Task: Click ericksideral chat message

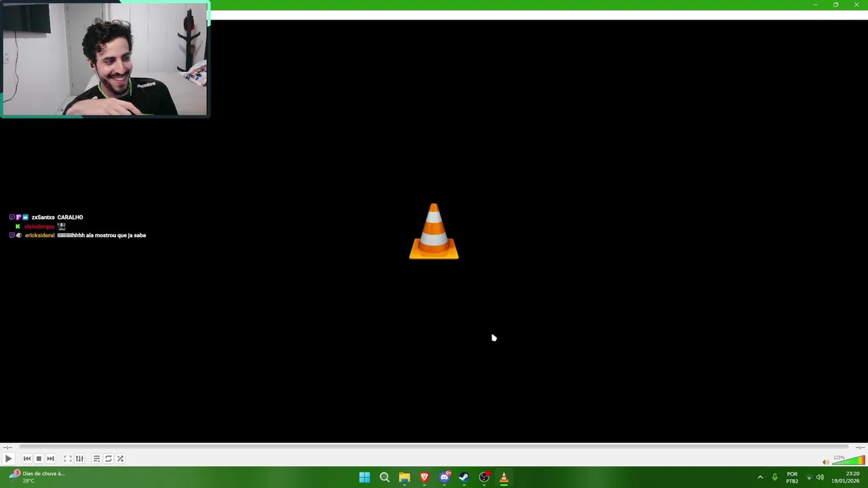Action: (x=78, y=235)
